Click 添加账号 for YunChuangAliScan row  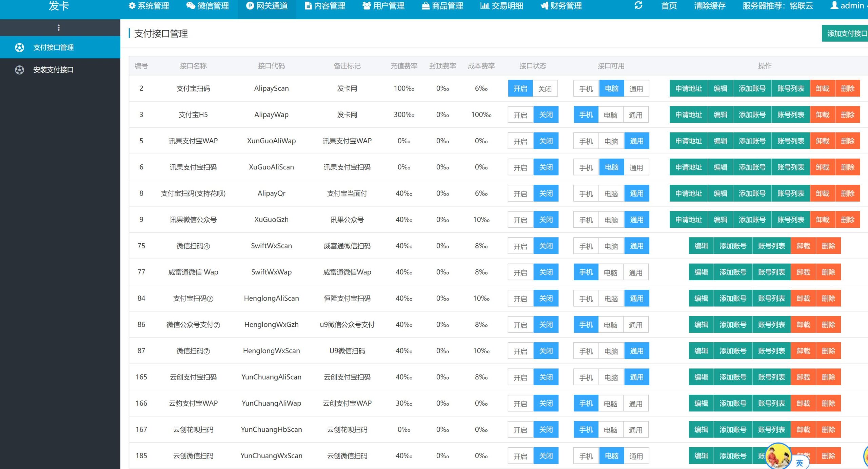coord(733,377)
